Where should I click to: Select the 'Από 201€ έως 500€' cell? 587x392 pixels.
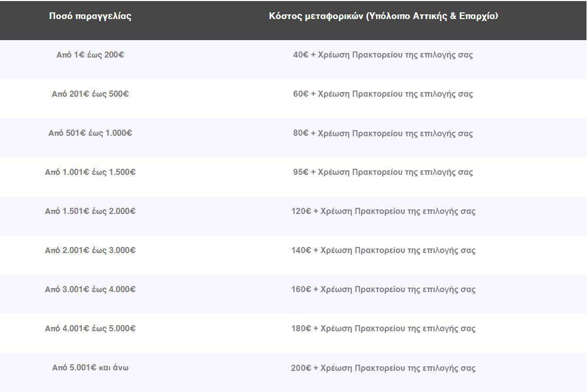tap(90, 94)
